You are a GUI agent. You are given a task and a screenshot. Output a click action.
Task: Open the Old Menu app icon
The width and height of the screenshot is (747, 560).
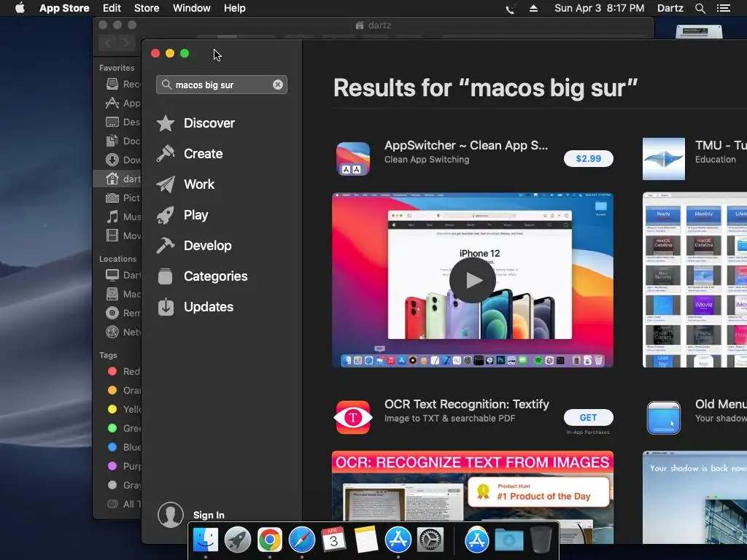click(664, 418)
